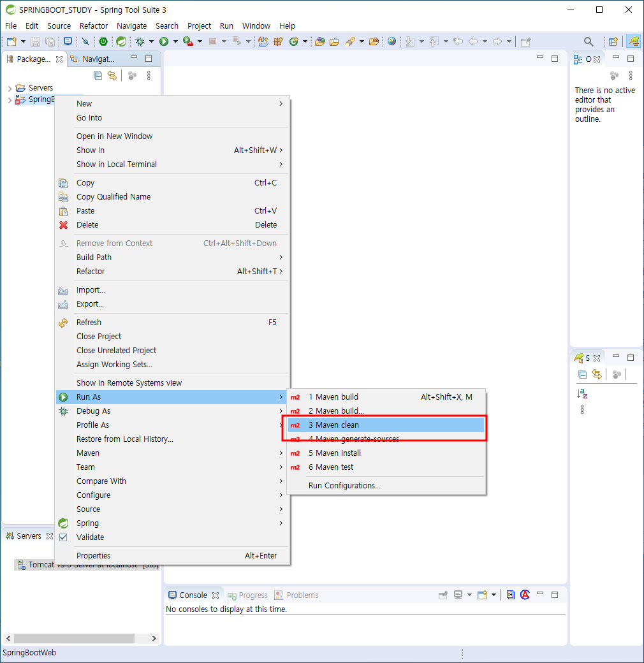Toggle the Validate checkbox menu entry

pyautogui.click(x=63, y=537)
